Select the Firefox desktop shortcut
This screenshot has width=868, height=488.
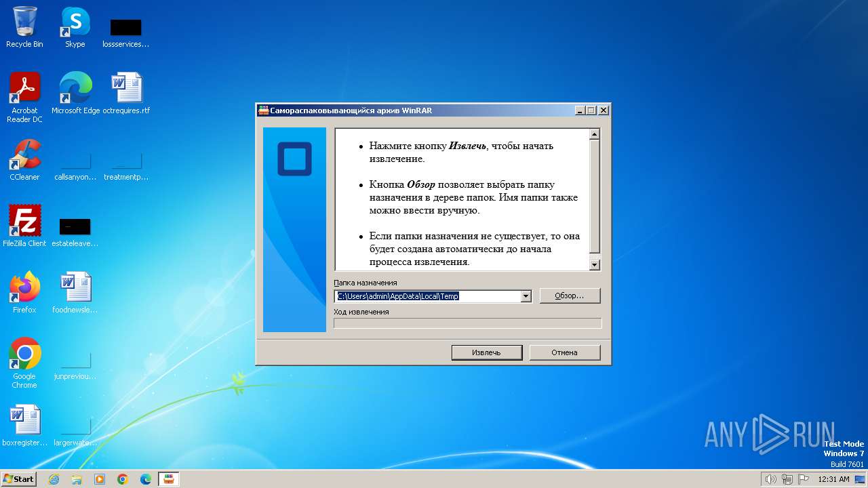point(24,292)
